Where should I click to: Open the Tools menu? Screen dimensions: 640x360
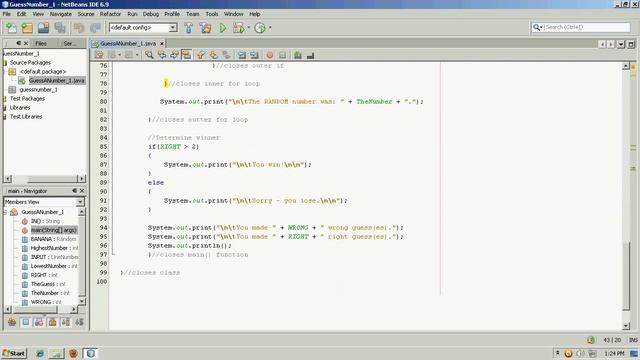coord(211,14)
